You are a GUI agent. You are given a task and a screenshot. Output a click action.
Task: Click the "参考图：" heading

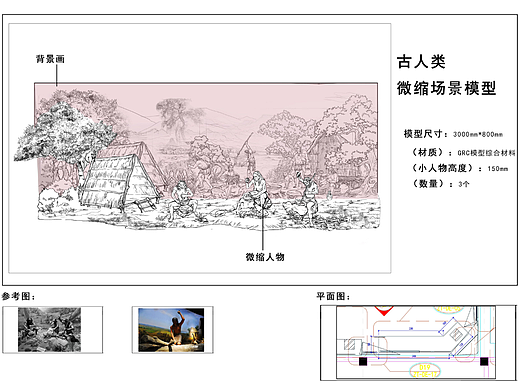[x=18, y=296]
